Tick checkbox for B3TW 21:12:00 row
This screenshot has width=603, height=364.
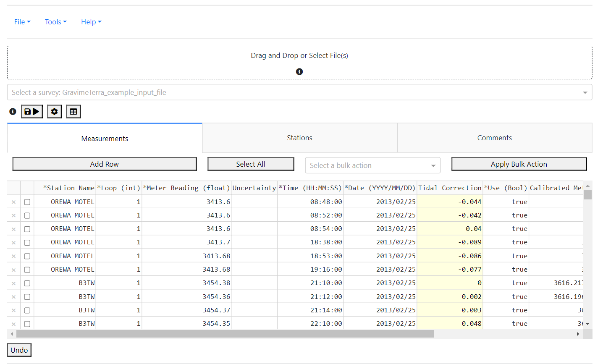[x=27, y=297]
